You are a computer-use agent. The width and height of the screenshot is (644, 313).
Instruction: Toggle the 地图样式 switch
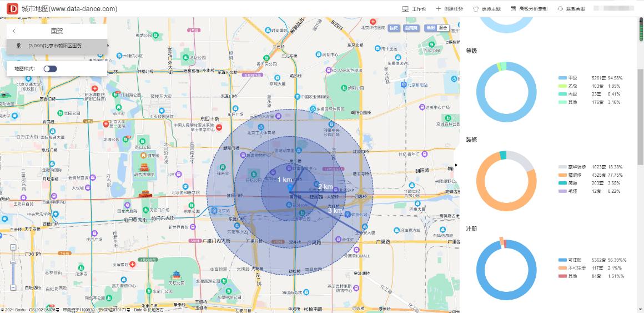[50, 69]
